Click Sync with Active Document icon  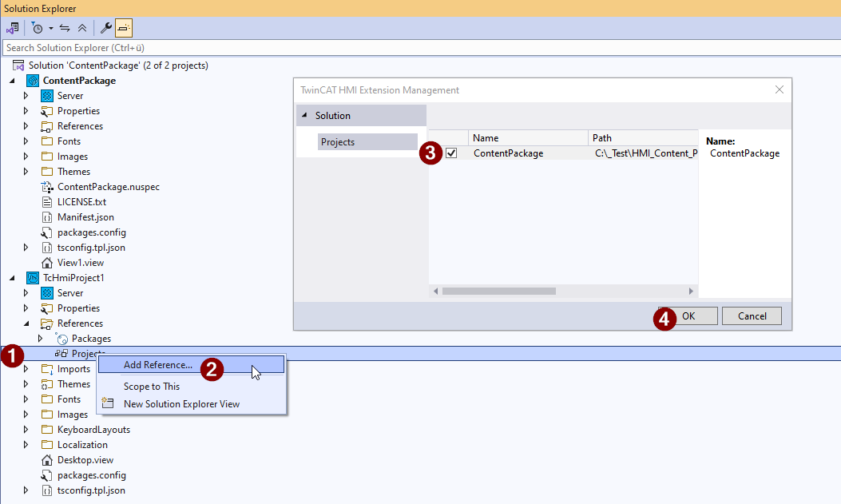click(x=65, y=28)
